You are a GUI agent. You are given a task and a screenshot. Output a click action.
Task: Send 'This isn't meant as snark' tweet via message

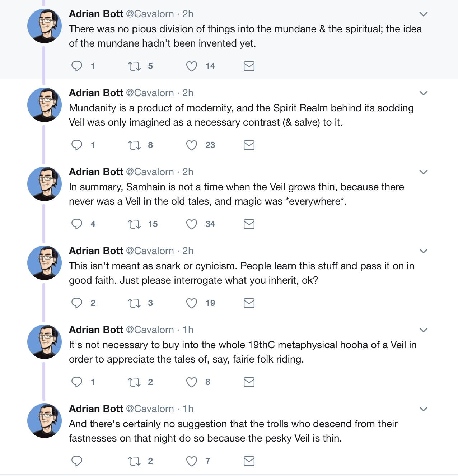tap(249, 303)
